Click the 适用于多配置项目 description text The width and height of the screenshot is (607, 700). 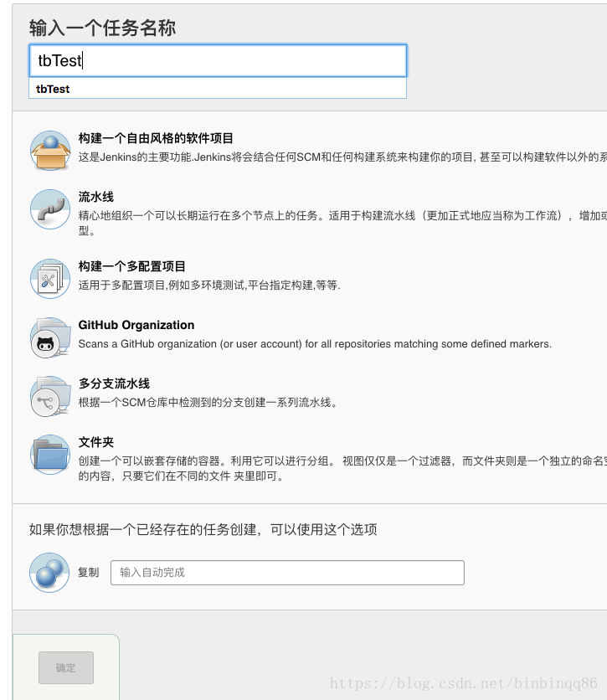click(x=209, y=286)
